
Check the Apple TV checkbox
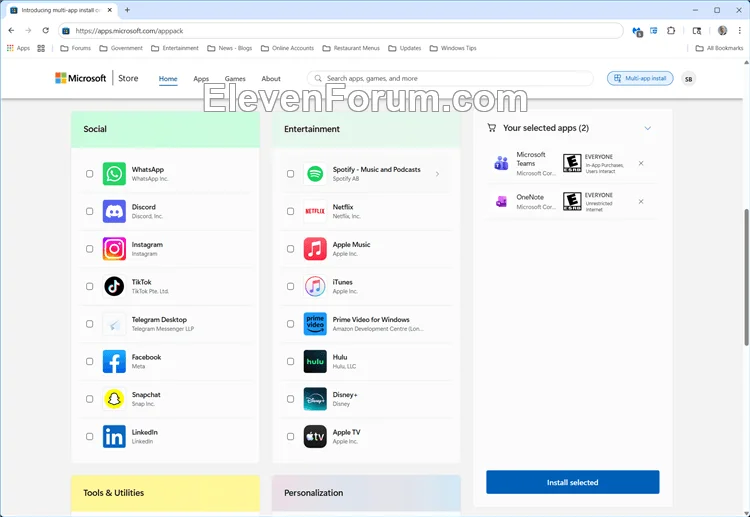(x=290, y=437)
